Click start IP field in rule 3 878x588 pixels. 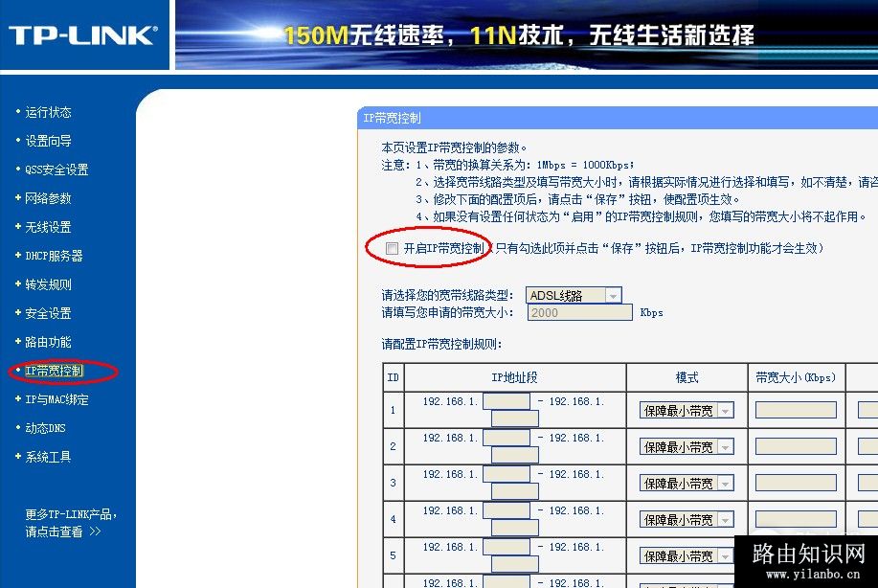click(x=507, y=474)
